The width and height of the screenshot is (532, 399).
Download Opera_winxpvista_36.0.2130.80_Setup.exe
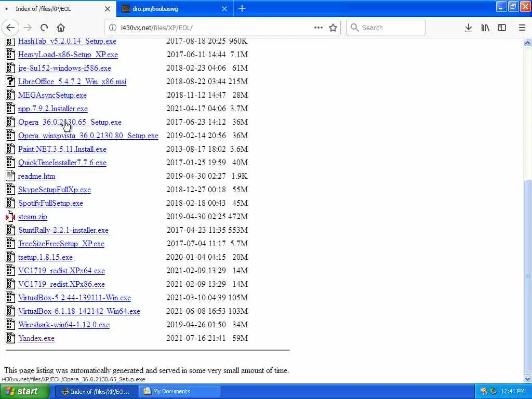coord(88,136)
